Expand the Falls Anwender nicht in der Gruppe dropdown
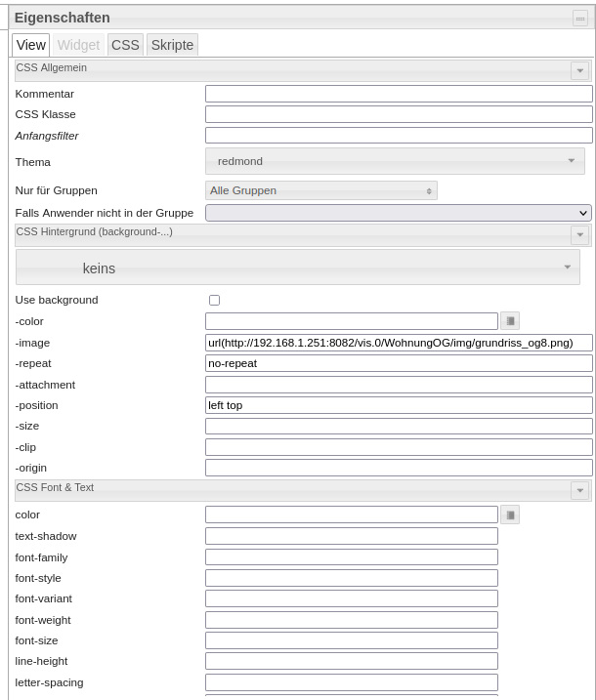The image size is (596, 700). click(x=399, y=213)
